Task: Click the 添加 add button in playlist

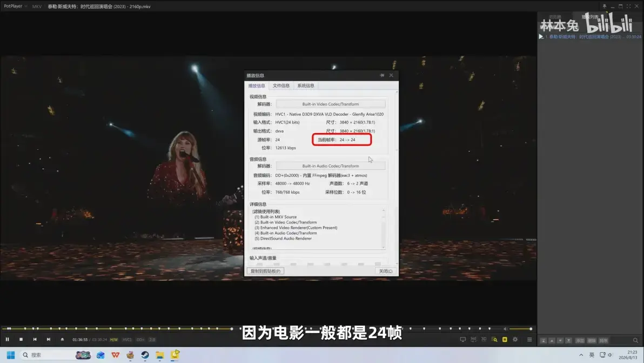Action: (580, 340)
